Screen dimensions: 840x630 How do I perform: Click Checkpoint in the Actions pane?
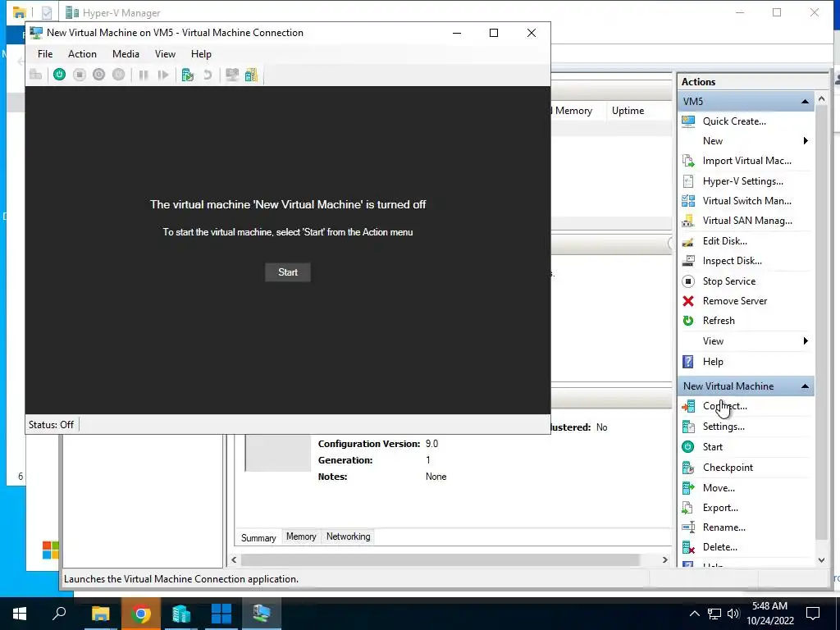tap(728, 468)
